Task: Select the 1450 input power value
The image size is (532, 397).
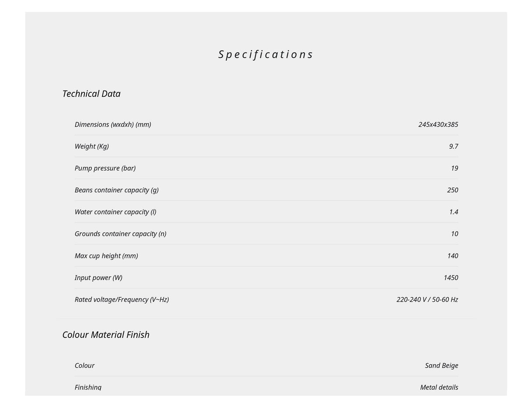Action: point(450,278)
